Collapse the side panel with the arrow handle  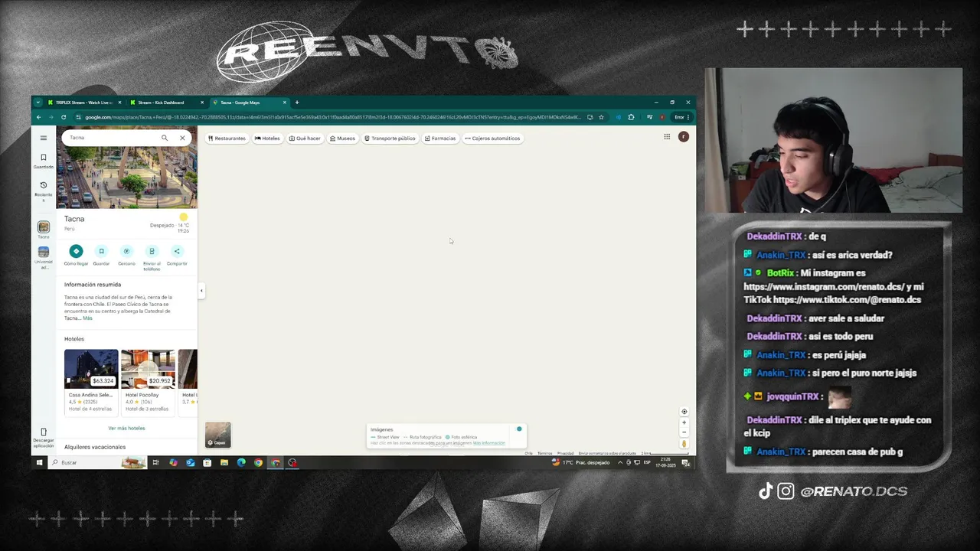coord(201,290)
